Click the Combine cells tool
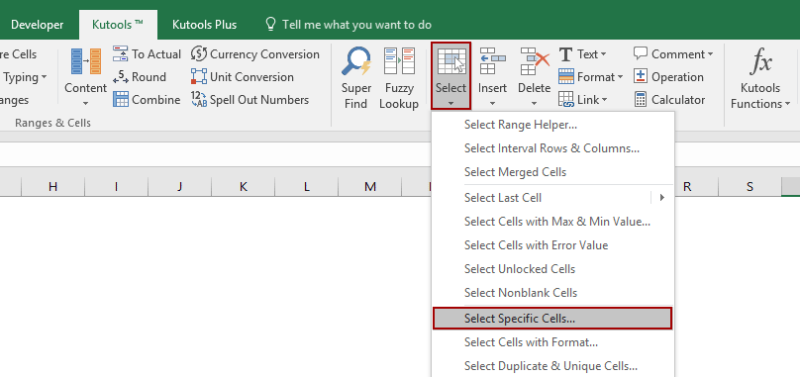Screen dimensions: 800x377 tap(146, 99)
